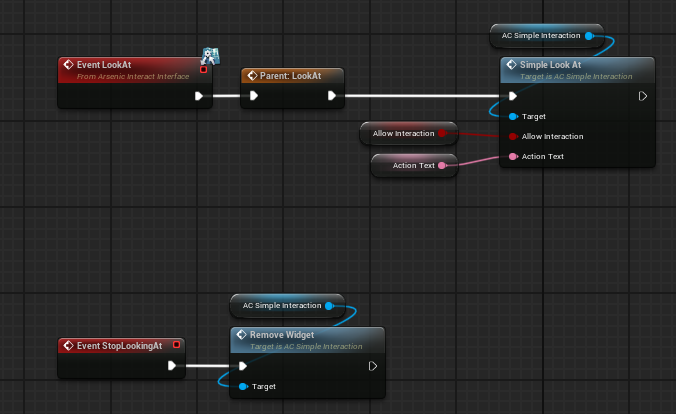Click Remove Widget execution output pin
Viewport: 676px width, 414px height.
tap(373, 366)
